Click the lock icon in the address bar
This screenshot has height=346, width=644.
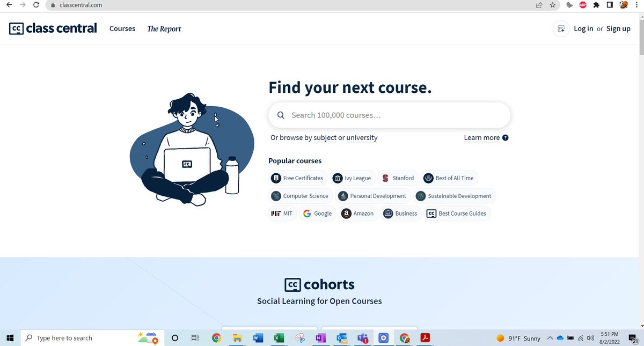53,5
